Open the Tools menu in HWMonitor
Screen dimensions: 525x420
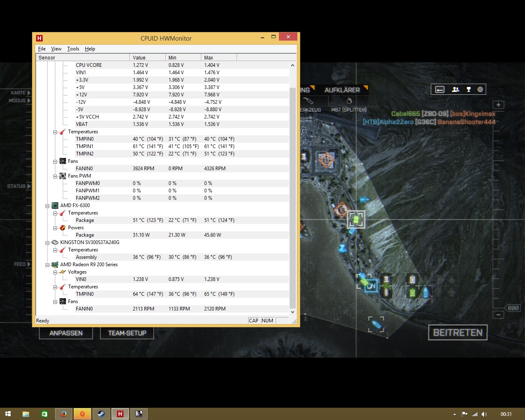tap(73, 49)
